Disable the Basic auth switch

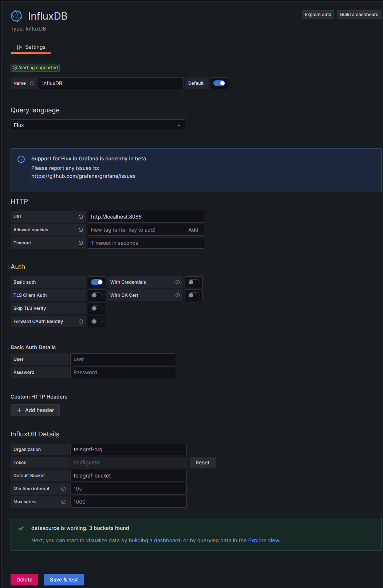pos(97,282)
